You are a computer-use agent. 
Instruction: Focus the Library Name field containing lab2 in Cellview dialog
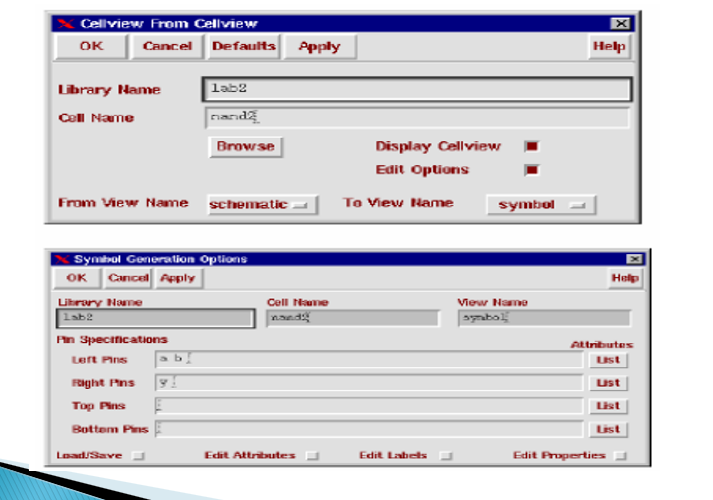point(417,89)
